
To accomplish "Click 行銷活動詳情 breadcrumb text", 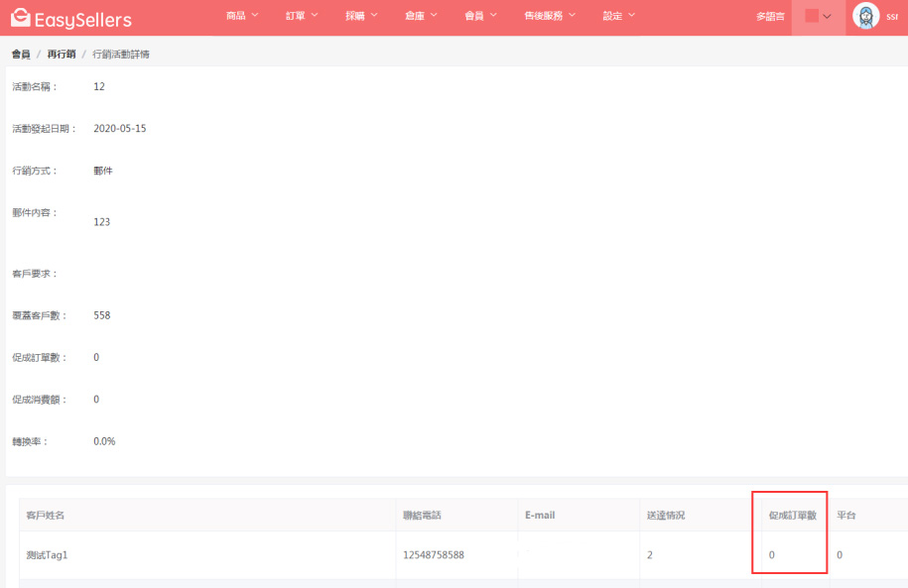I will coord(121,54).
